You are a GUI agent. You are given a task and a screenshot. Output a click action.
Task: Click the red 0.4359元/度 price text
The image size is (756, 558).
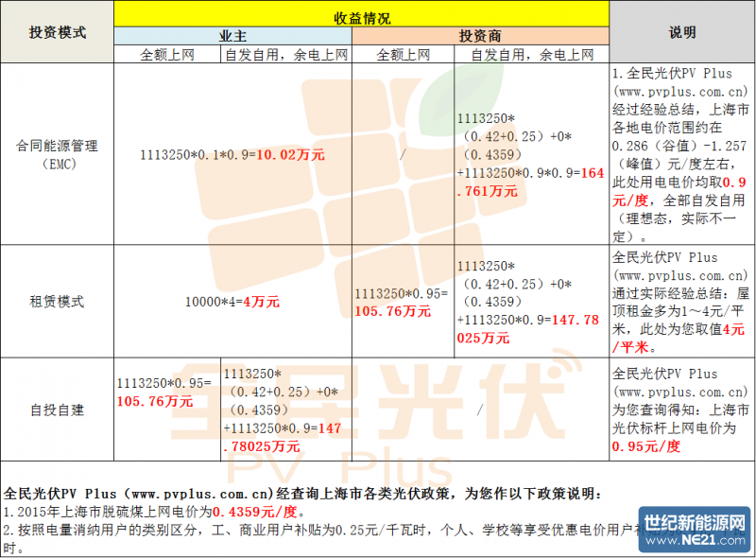[255, 512]
